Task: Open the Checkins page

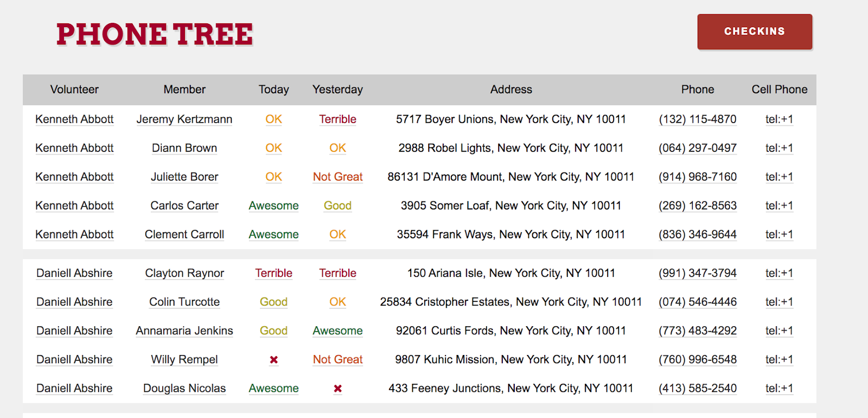Action: [x=754, y=31]
